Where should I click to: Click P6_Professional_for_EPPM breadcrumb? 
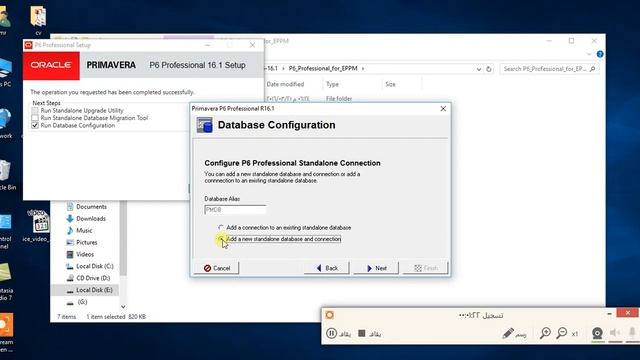[323, 68]
